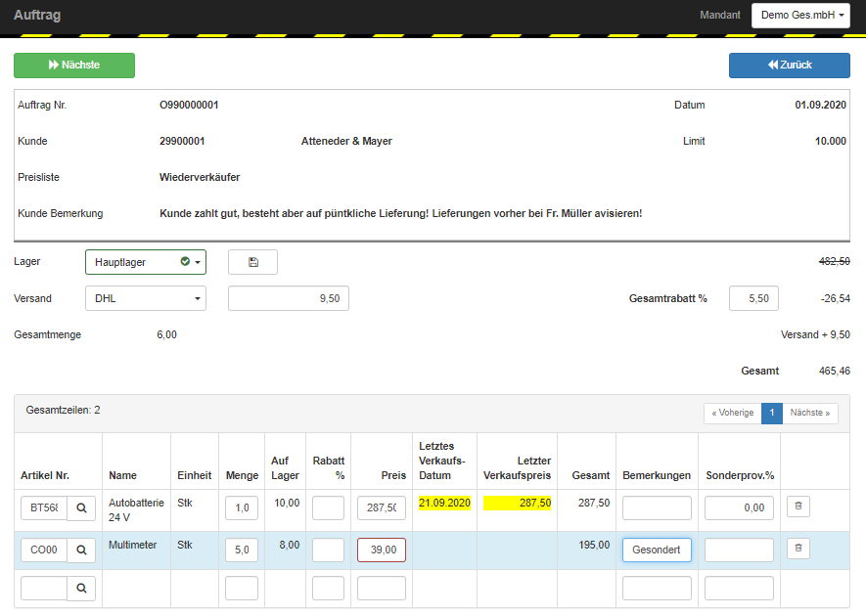Edit the Gesamtrabatt % field
Screen dimensions: 866x616
coord(753,298)
